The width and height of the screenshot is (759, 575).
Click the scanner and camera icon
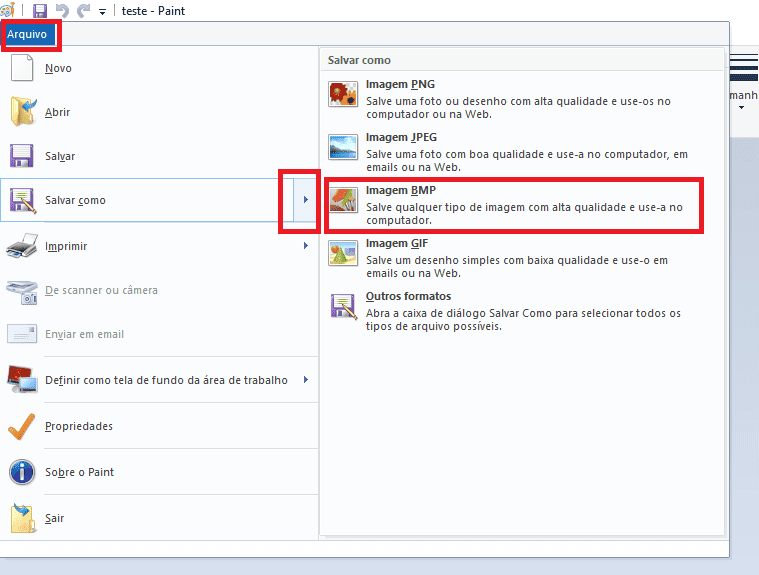tap(22, 292)
